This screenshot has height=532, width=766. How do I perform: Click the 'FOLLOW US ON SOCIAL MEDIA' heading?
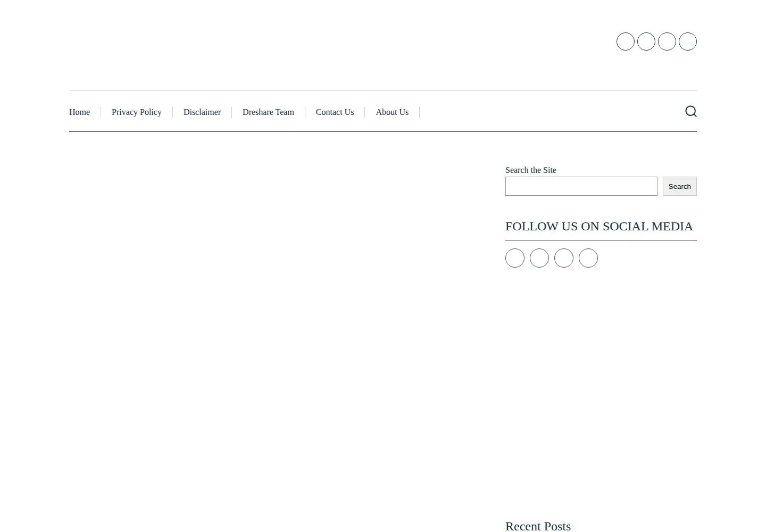click(599, 226)
